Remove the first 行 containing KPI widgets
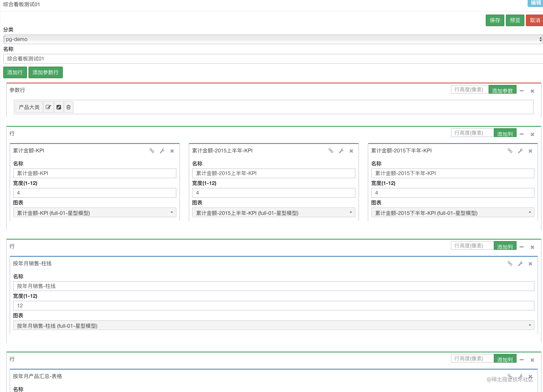 tap(533, 134)
